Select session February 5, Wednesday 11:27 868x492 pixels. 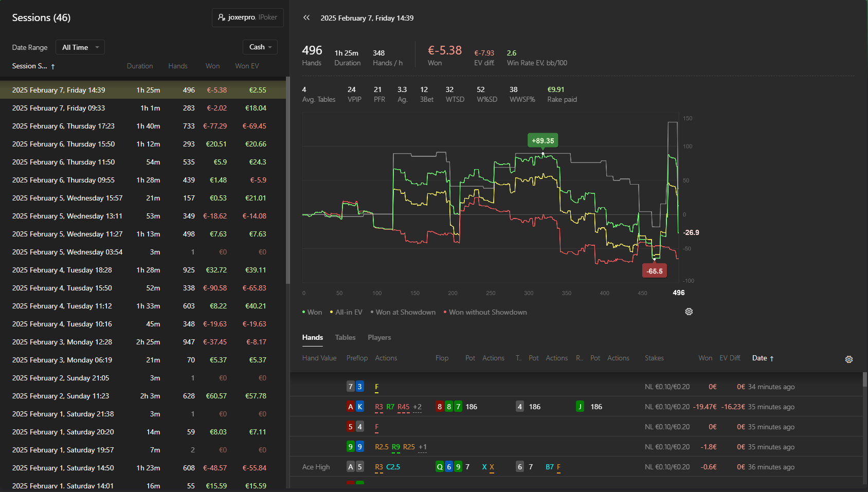(x=142, y=234)
